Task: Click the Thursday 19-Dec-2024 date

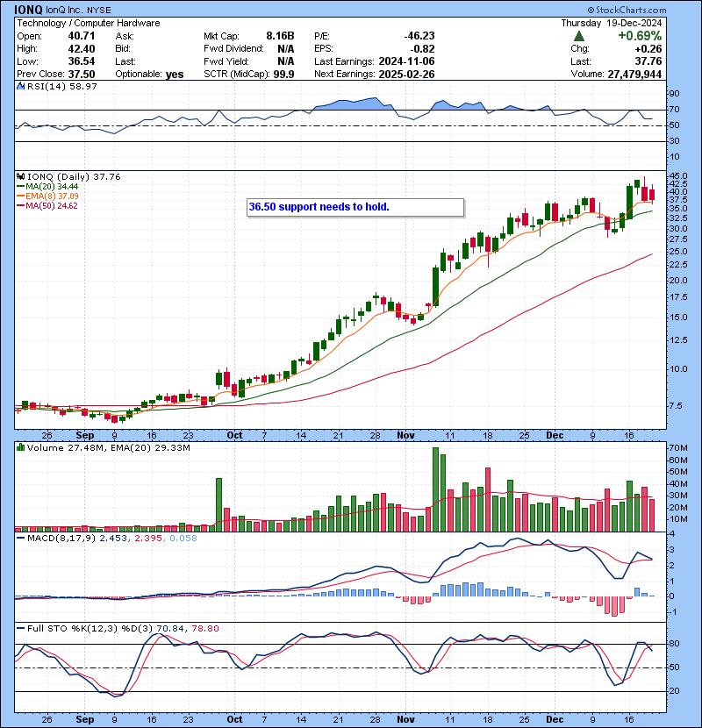Action: (x=612, y=23)
